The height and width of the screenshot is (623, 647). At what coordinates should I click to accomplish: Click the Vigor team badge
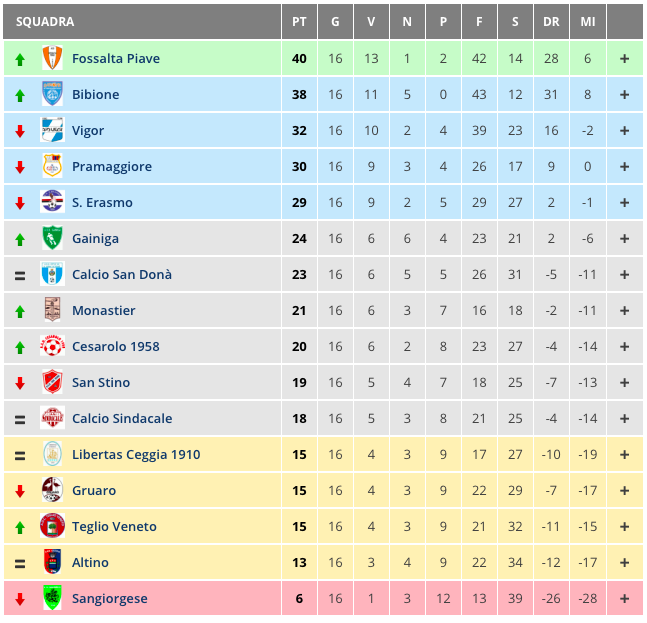(52, 130)
